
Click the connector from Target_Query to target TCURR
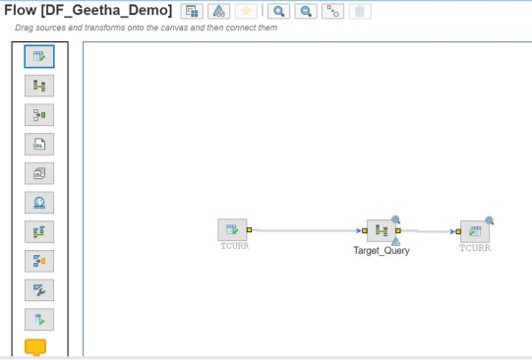point(428,231)
